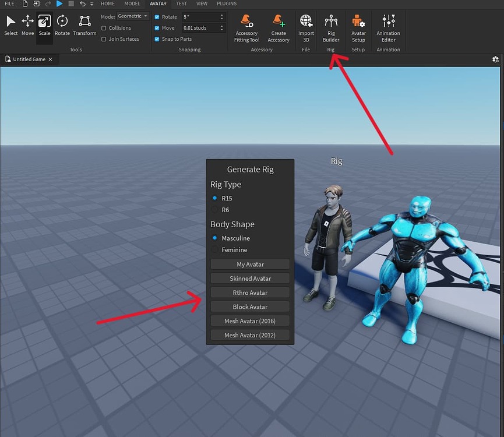Viewport: 504px width, 437px height.
Task: Toggle the Rotate snapping checkbox
Action: [157, 17]
